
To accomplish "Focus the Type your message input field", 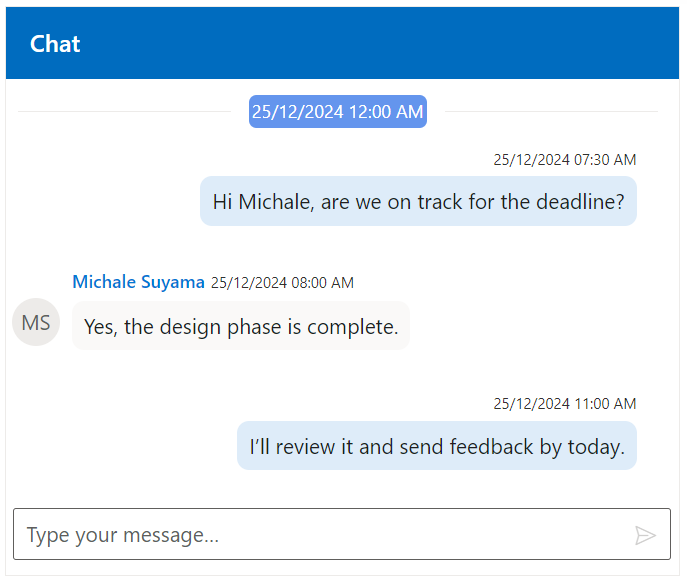I will (320, 535).
